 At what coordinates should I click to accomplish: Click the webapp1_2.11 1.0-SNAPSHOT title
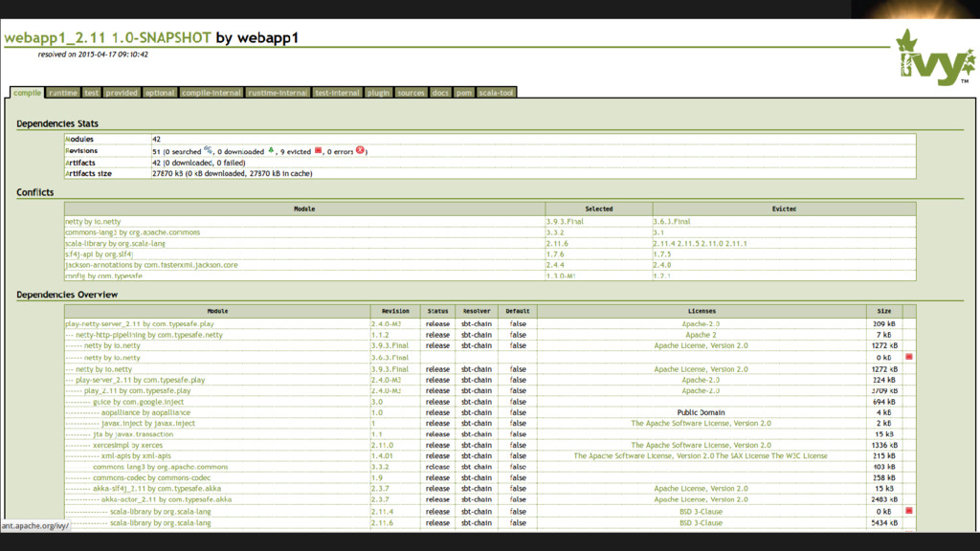point(107,38)
